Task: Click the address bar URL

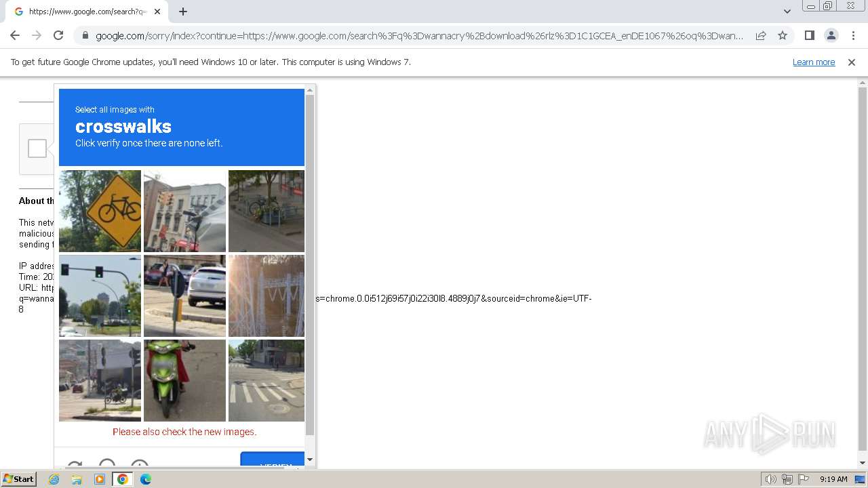Action: coord(419,35)
